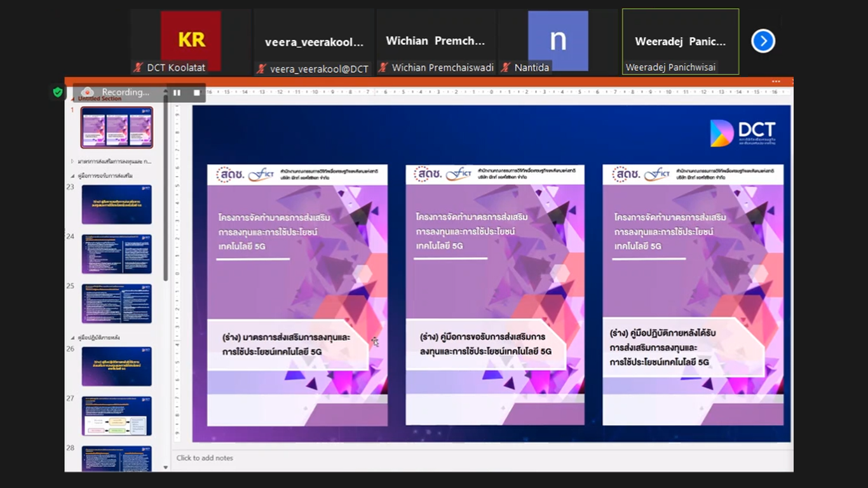This screenshot has width=868, height=488.
Task: Pause the meeting recording
Action: click(x=177, y=93)
